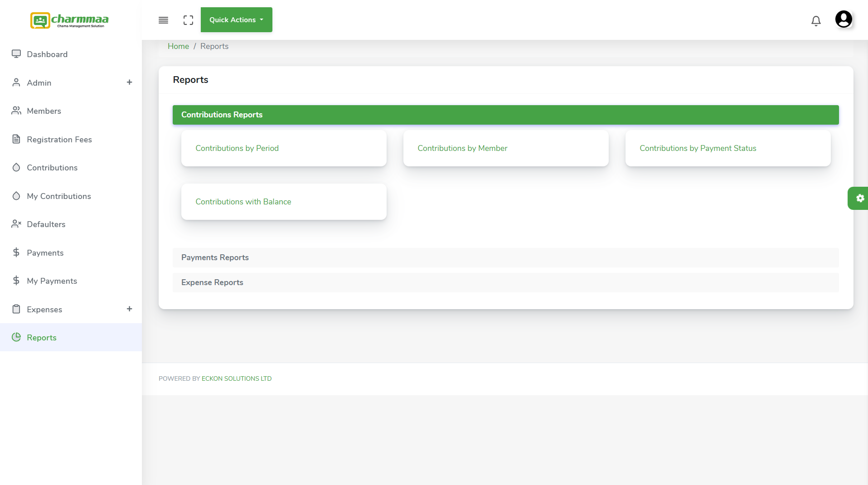This screenshot has width=868, height=485.
Task: Click the Admin person icon
Action: click(16, 82)
